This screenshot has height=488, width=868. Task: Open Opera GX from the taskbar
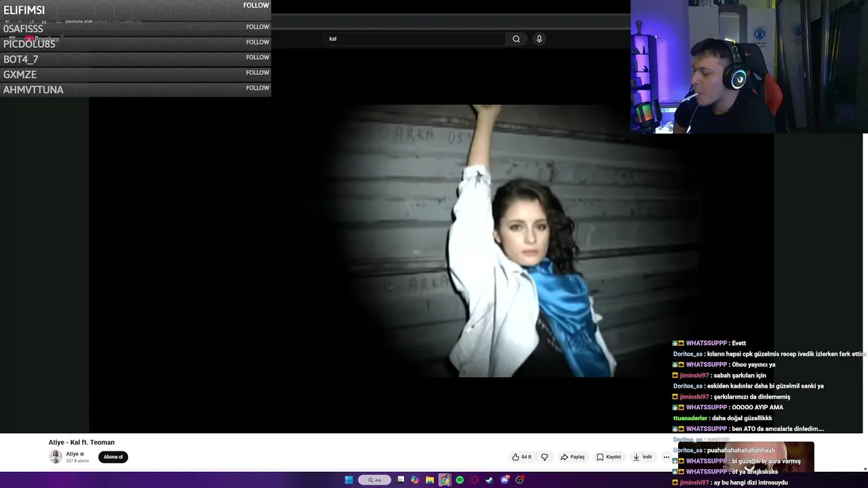tap(475, 480)
